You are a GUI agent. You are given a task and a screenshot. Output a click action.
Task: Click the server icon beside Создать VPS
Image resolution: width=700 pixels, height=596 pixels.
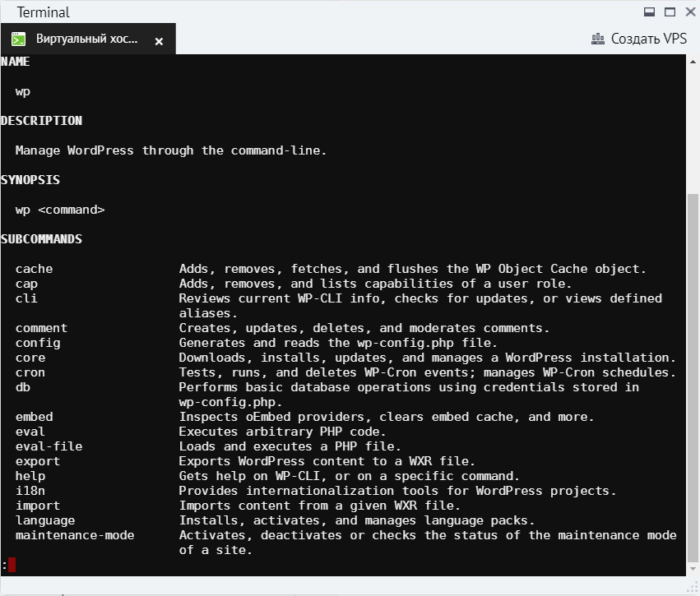click(598, 39)
